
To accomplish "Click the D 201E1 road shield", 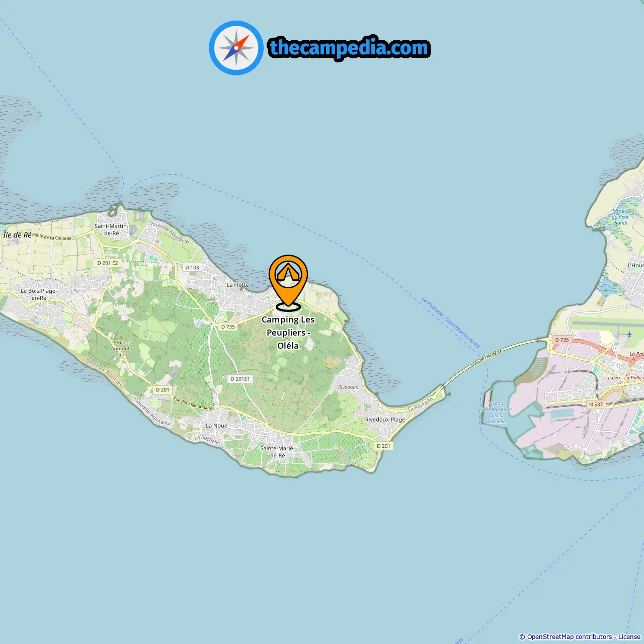I will point(240,379).
